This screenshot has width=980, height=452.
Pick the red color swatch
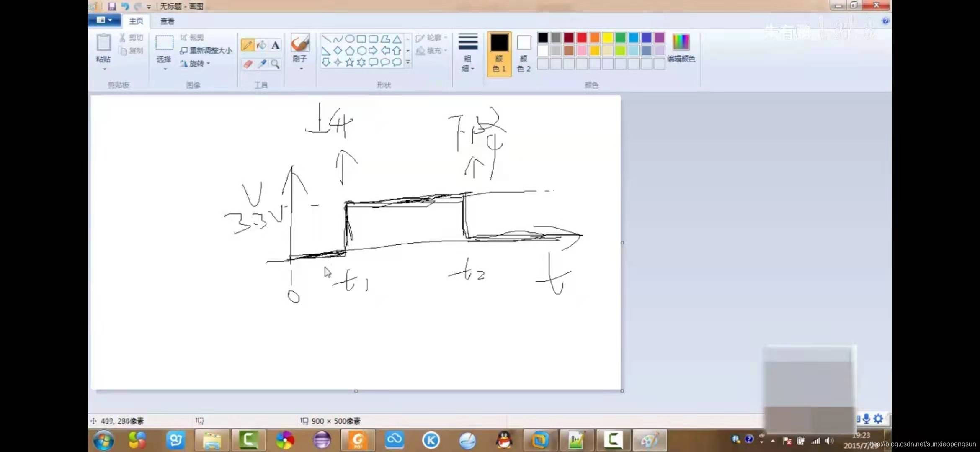tap(582, 38)
